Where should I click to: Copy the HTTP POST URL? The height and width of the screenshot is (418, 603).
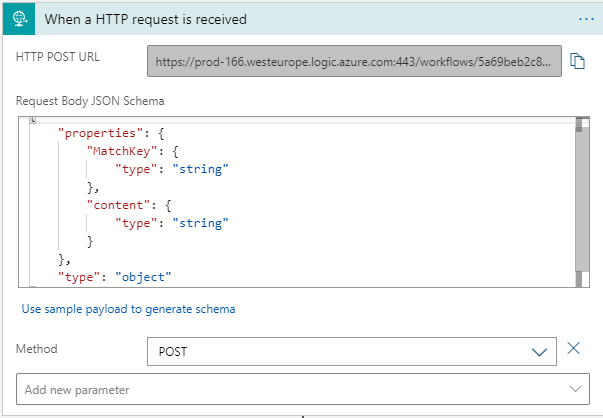coord(577,61)
